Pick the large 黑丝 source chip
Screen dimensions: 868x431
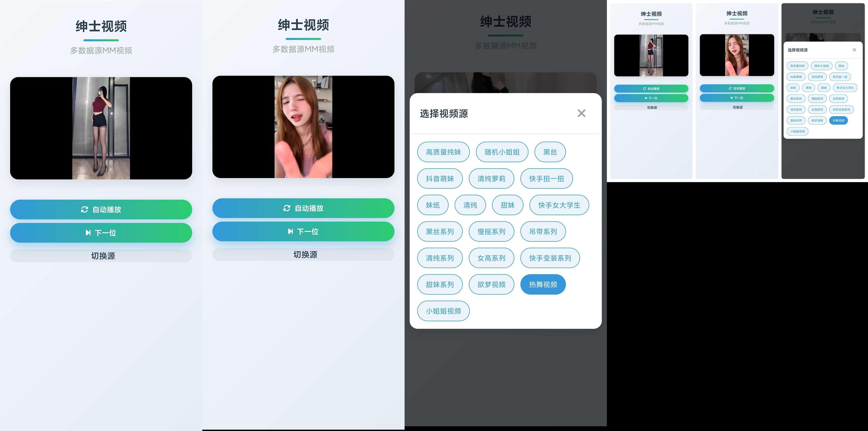pos(550,152)
